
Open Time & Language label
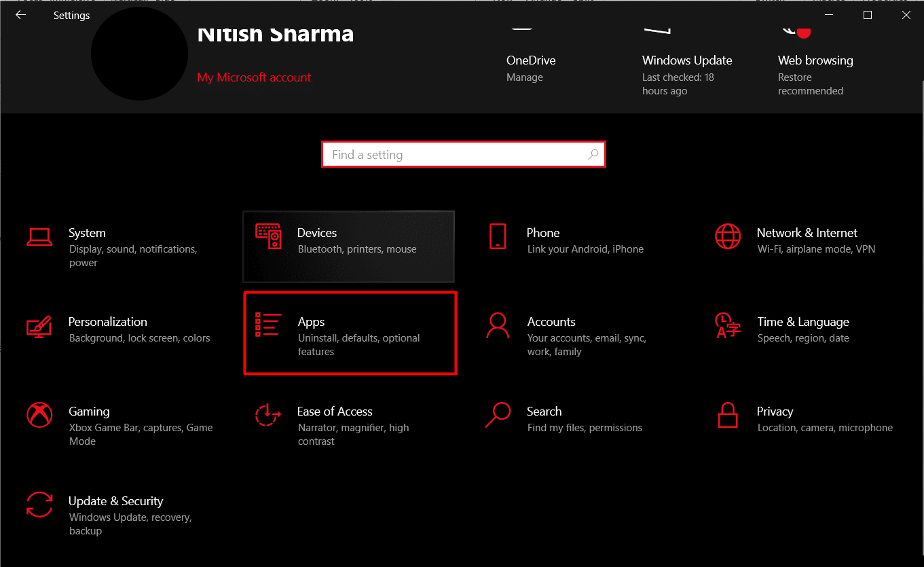click(x=803, y=322)
